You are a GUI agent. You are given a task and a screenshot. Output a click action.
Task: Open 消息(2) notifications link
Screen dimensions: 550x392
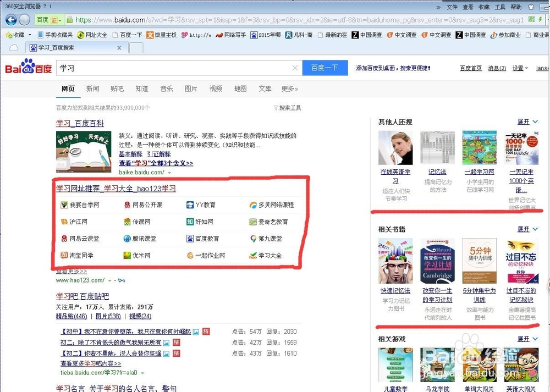497,68
